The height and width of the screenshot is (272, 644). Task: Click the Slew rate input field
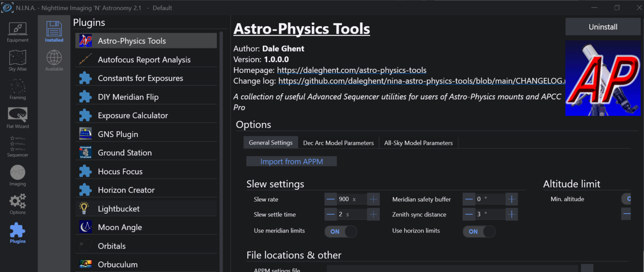pyautogui.click(x=352, y=199)
